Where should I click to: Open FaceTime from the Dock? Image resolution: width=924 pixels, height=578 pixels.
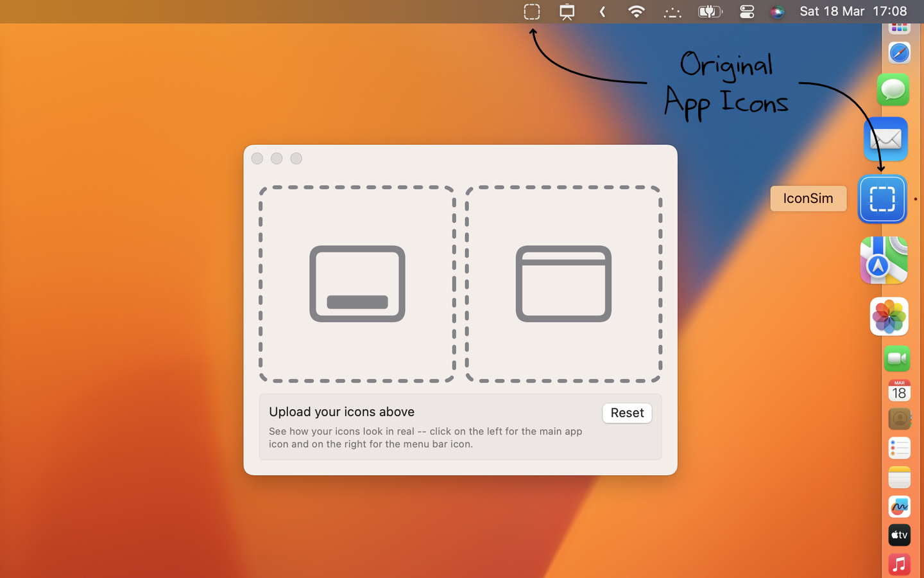click(897, 358)
